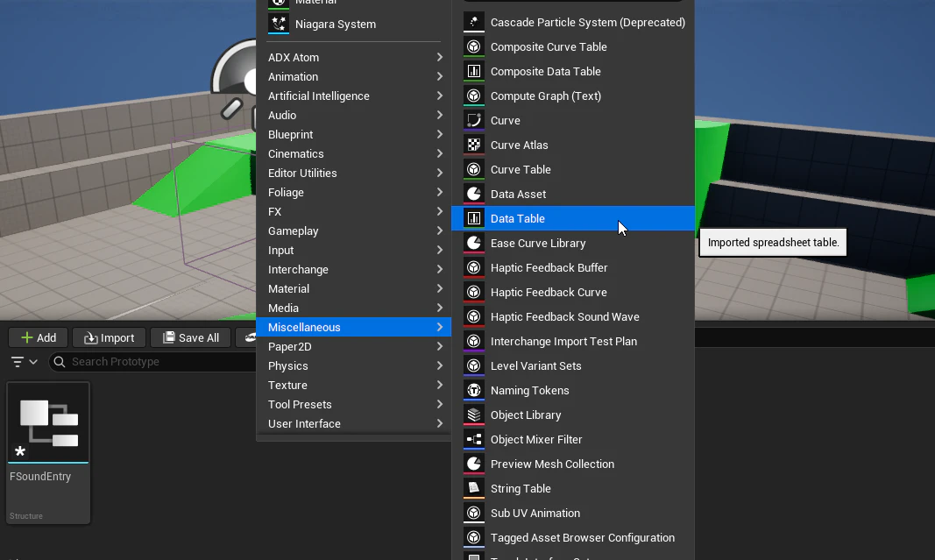Click the Ease Curve Library icon

473,243
